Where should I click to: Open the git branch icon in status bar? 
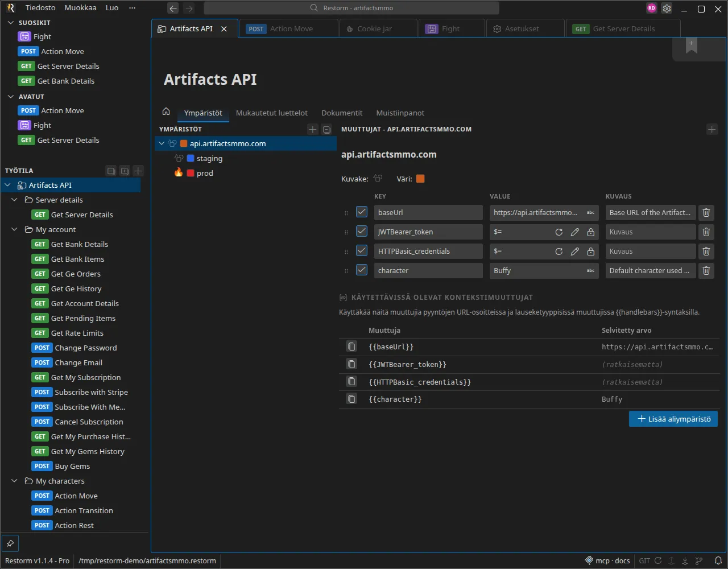pyautogui.click(x=699, y=560)
